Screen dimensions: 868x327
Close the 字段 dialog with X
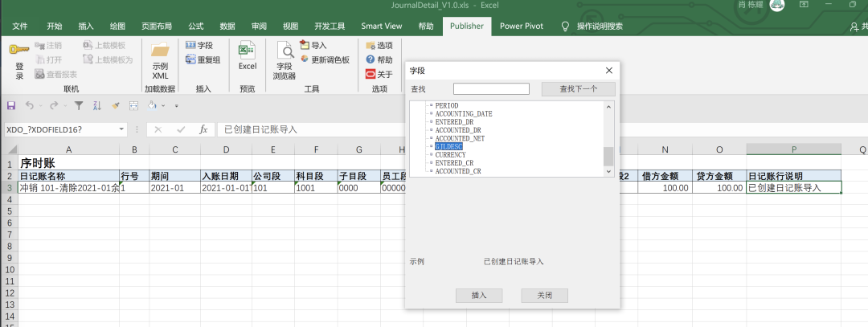pyautogui.click(x=609, y=70)
